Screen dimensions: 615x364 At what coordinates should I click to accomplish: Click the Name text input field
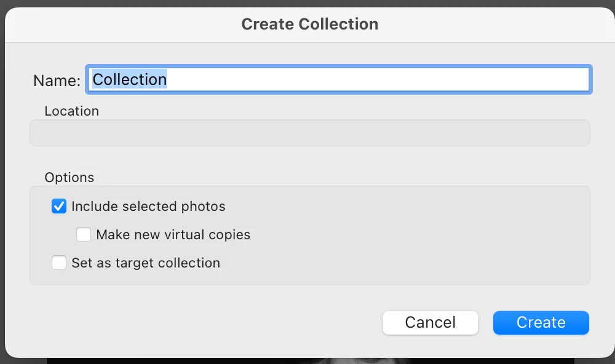coord(338,79)
